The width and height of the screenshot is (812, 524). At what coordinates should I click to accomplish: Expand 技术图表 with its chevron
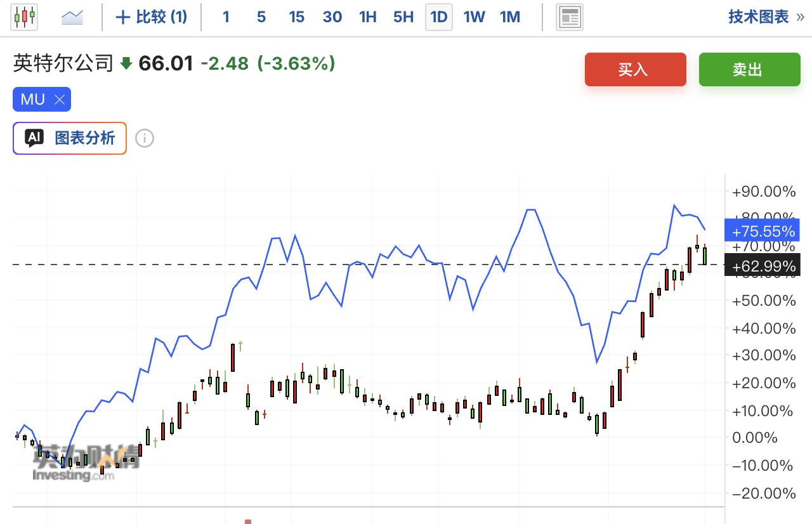(x=800, y=17)
